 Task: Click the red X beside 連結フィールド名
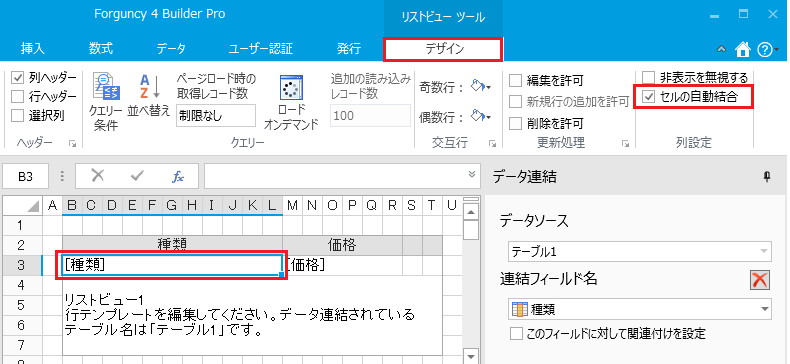click(x=759, y=280)
